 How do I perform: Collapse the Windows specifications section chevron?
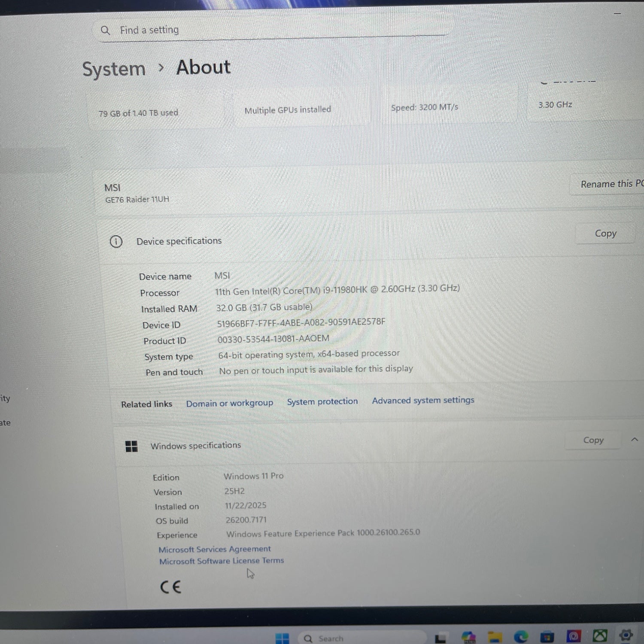pyautogui.click(x=635, y=439)
